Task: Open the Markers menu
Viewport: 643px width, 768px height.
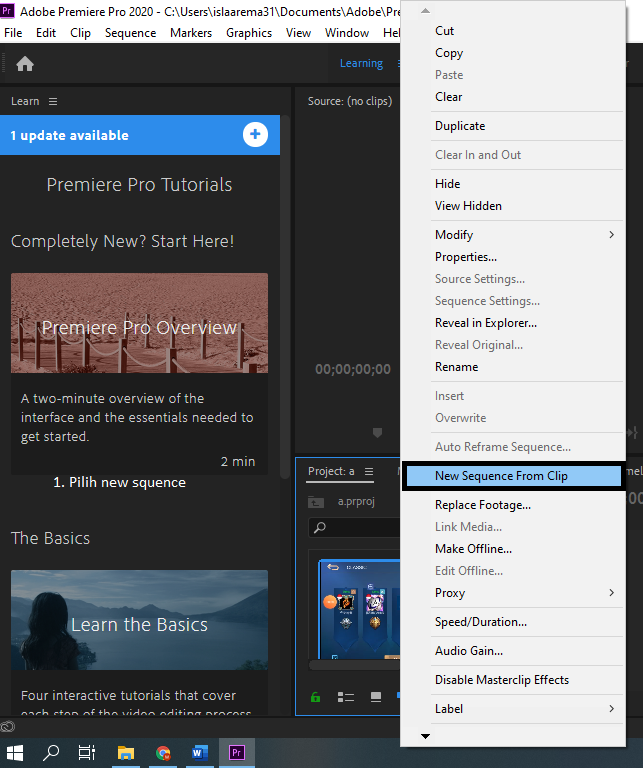Action: coord(191,33)
